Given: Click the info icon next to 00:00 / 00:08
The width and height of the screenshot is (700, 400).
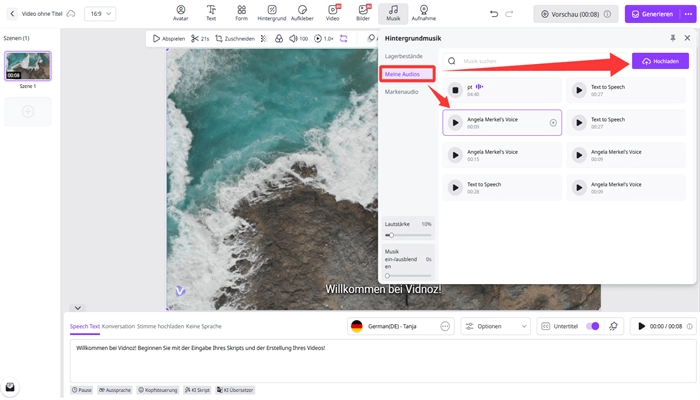Looking at the screenshot, I should 690,326.
